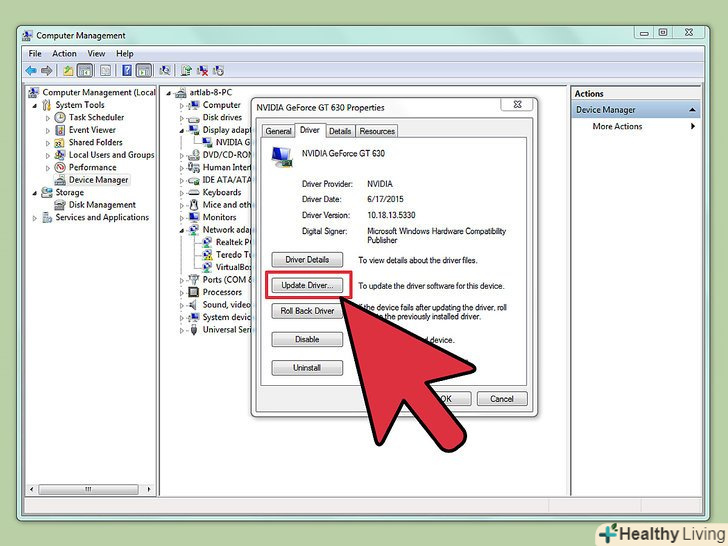Click Scan for hardware changes icon
This screenshot has height=546, width=728.
point(165,71)
